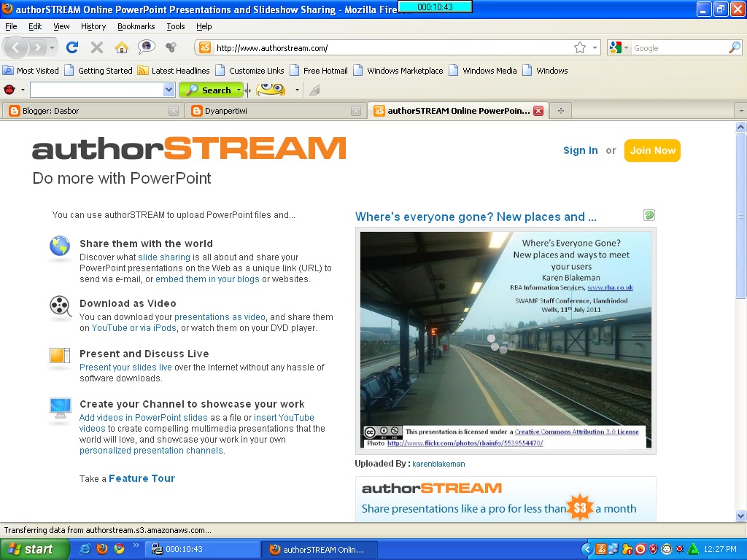
Task: Click the train station presentation thumbnail
Action: click(x=506, y=340)
